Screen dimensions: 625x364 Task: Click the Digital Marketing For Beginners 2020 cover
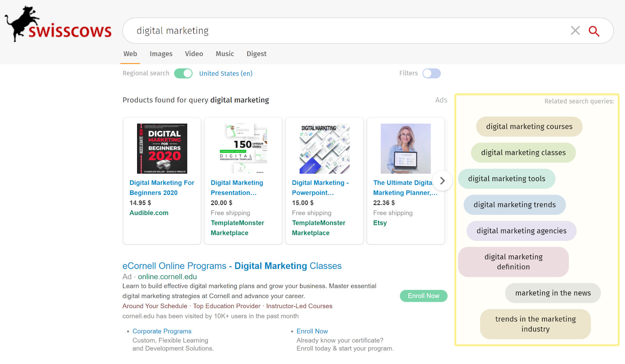tap(162, 148)
